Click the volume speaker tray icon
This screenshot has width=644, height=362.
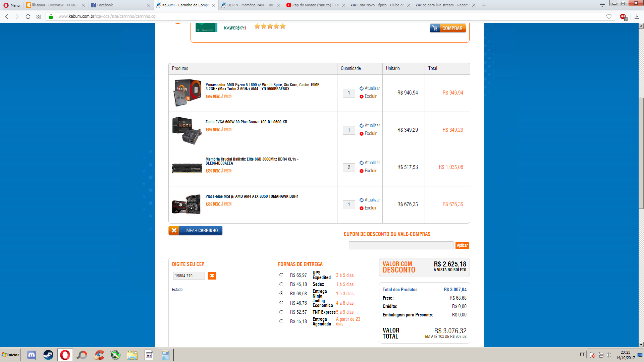coord(608,355)
